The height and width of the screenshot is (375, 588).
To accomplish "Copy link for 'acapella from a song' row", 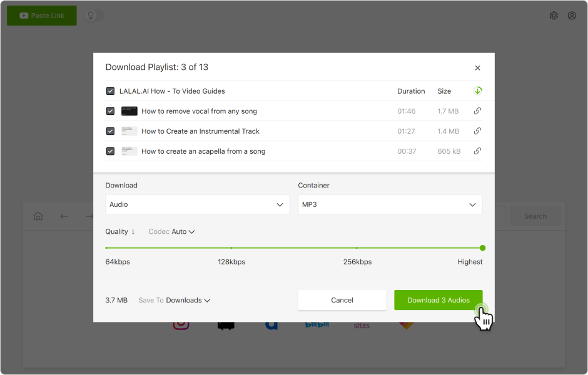I will pos(477,151).
